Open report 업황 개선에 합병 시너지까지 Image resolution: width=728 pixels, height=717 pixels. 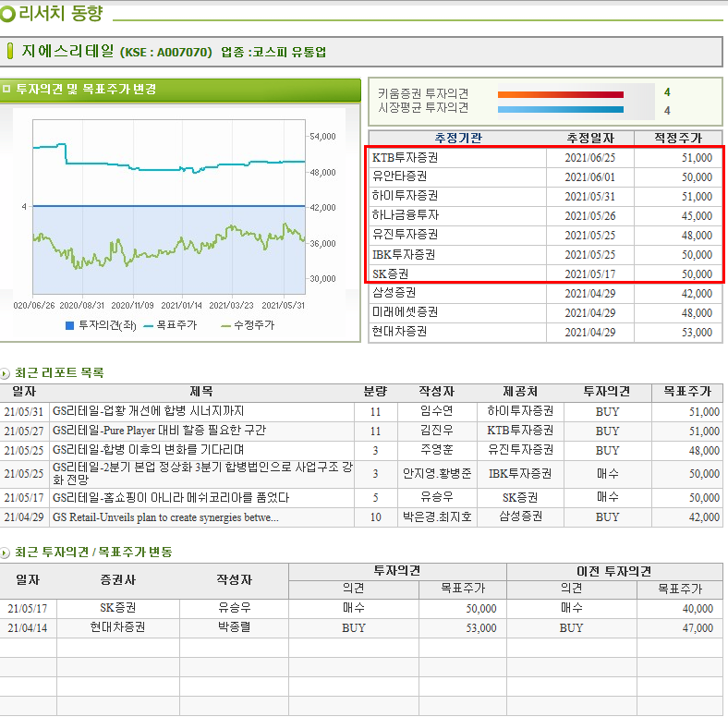tap(148, 411)
